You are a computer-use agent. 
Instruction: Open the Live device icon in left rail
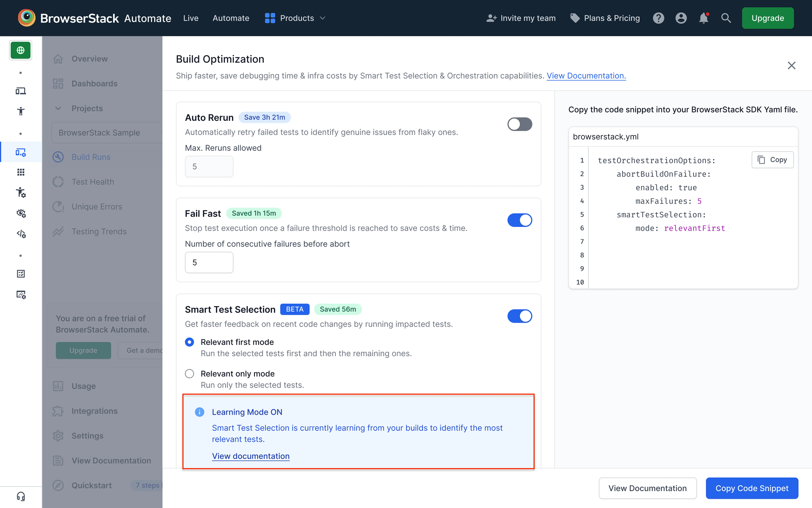tap(21, 91)
